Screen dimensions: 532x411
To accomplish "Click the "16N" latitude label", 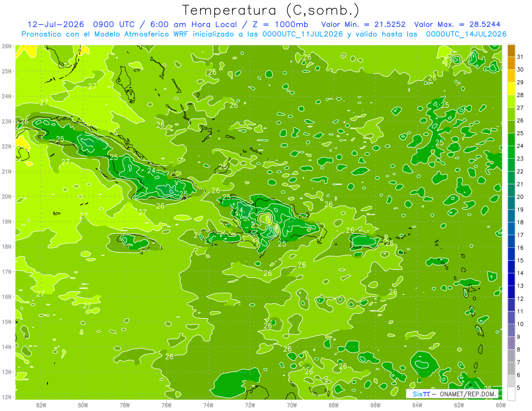I will click(6, 297).
